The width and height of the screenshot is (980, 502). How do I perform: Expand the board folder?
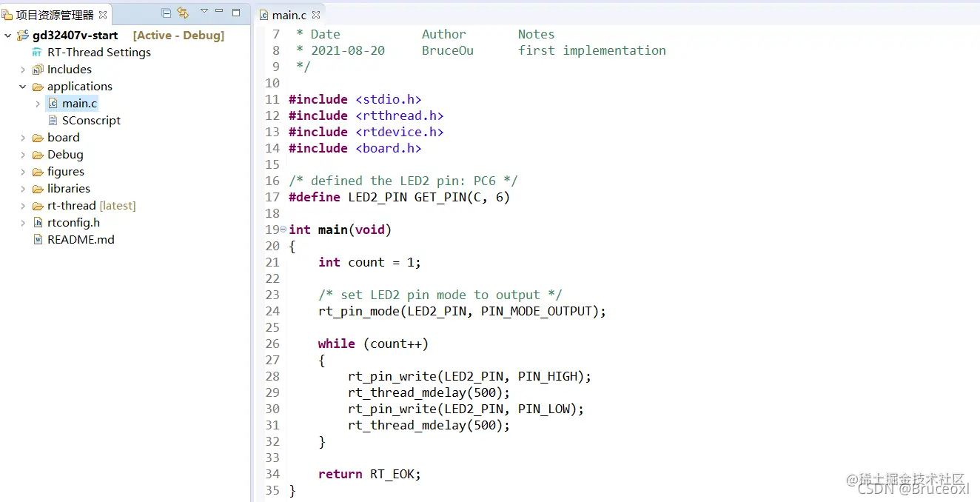tap(23, 138)
